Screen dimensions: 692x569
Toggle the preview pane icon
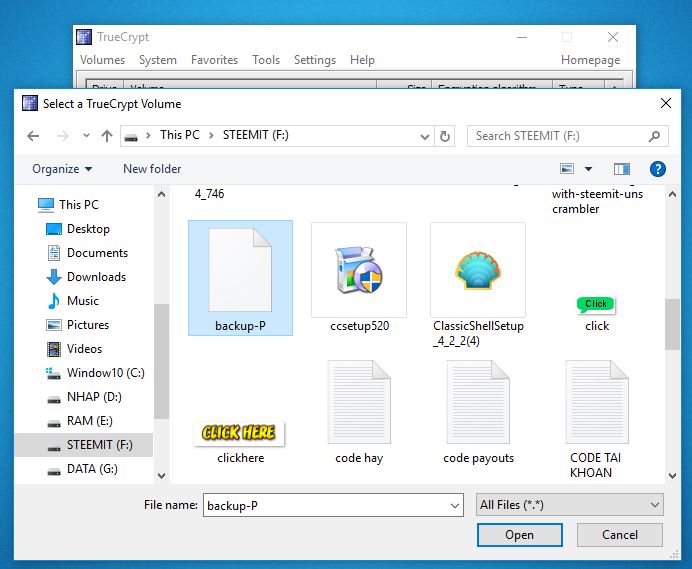[x=622, y=169]
